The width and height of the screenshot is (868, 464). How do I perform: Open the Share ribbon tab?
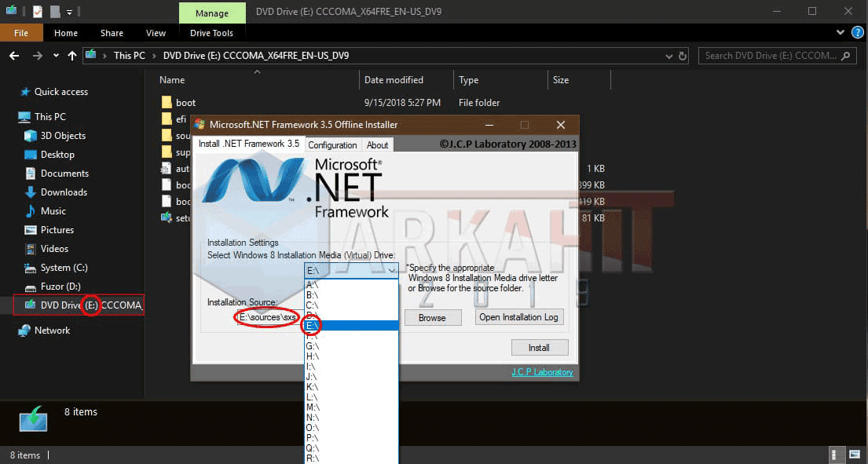pos(112,33)
